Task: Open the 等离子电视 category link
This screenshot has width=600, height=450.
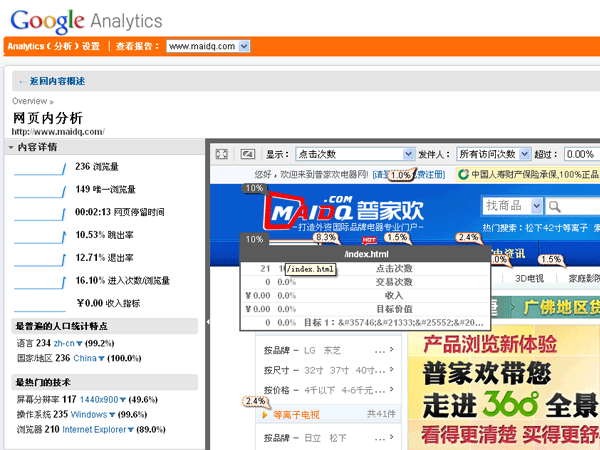Action: click(x=296, y=415)
